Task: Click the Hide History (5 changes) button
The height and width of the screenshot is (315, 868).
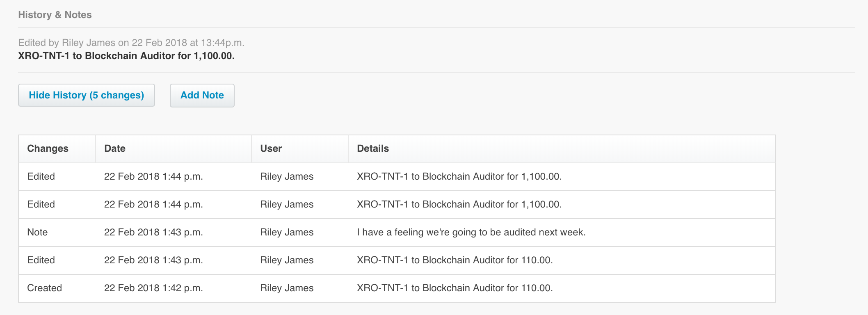Action: (87, 95)
